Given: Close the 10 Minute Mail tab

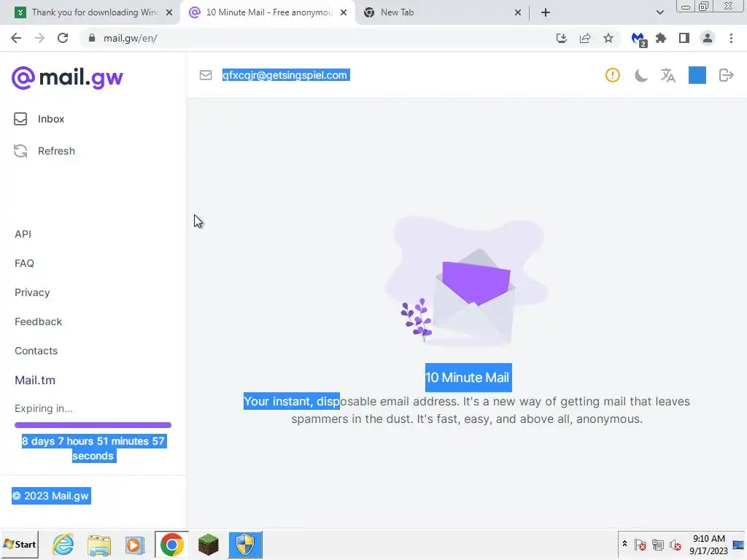Looking at the screenshot, I should click(x=344, y=12).
